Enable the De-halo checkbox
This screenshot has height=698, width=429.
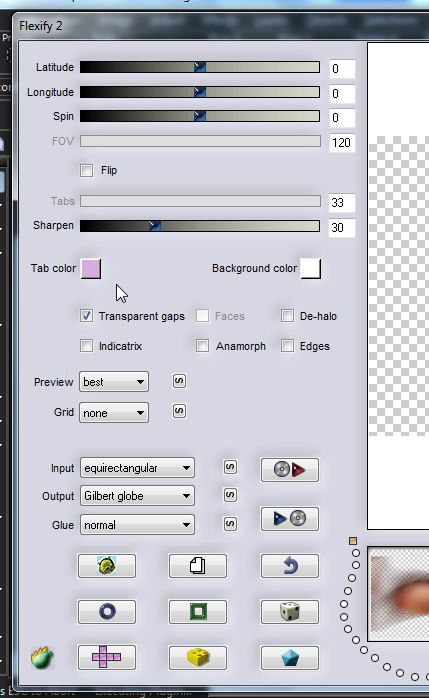pyautogui.click(x=287, y=316)
